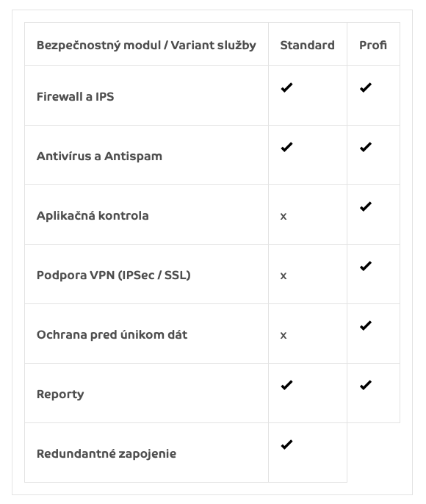
Task: Click the Bezpečnostný modul / Variant služby header
Action: 146,46
